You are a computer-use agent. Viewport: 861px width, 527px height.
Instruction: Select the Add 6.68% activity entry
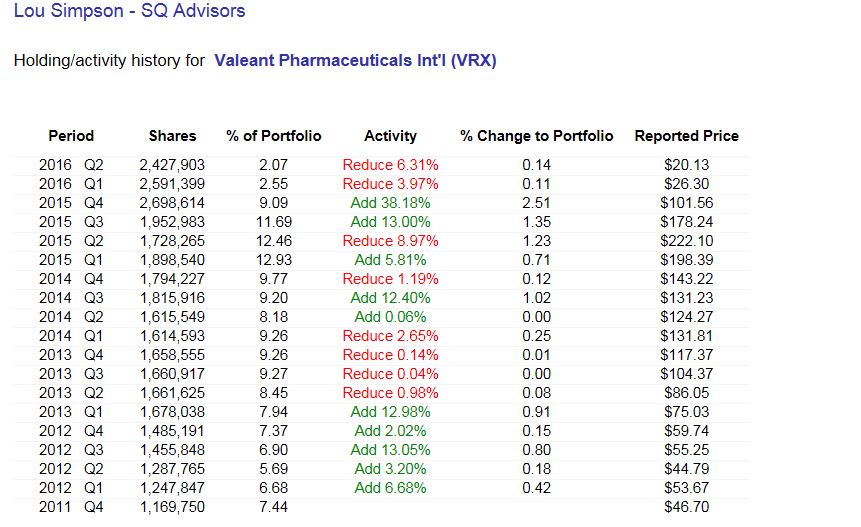coord(390,488)
